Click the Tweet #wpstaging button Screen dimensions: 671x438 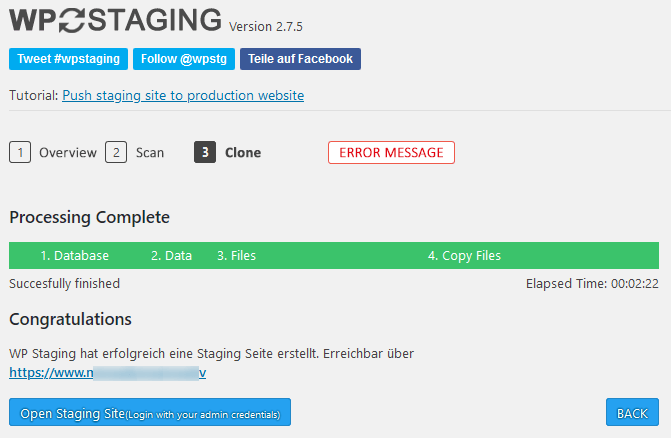[x=68, y=59]
